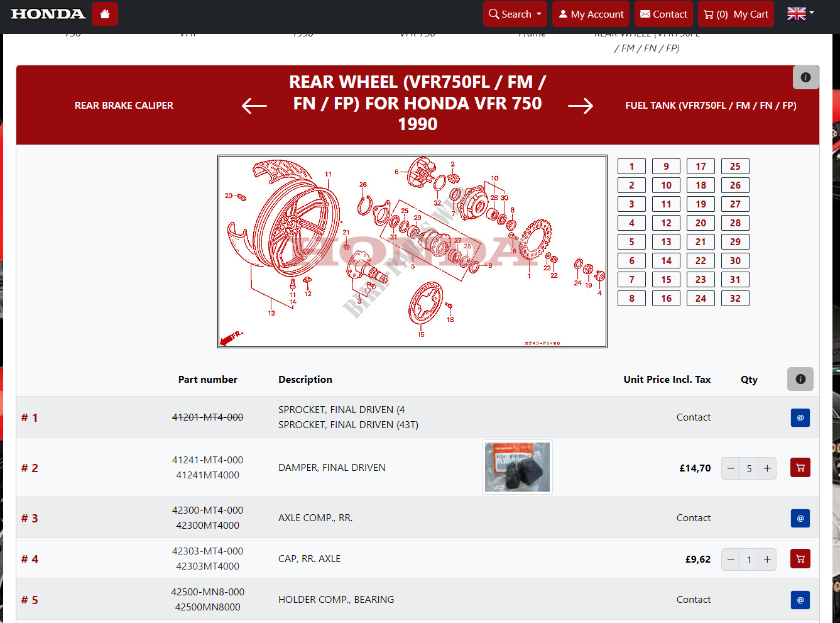Click the price £14,70

coord(695,468)
